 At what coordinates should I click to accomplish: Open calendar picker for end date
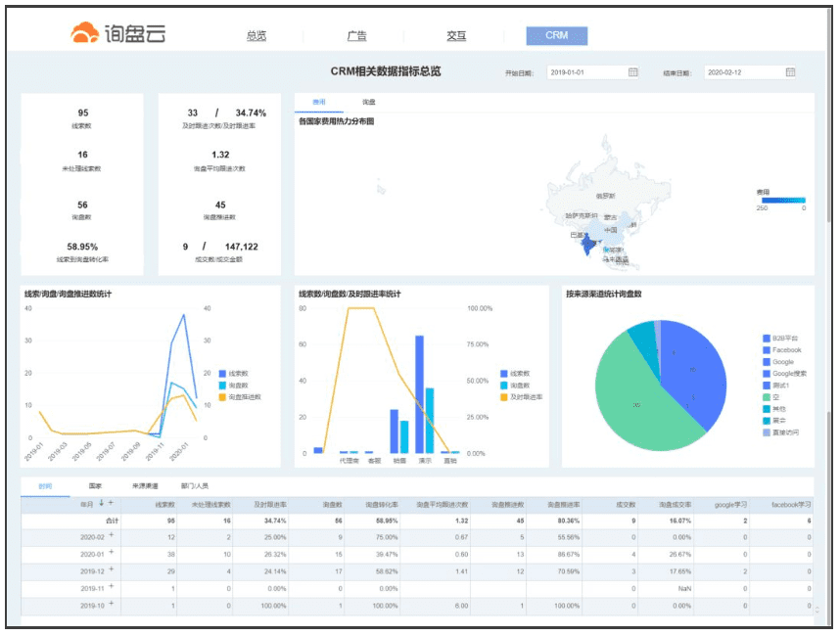point(790,72)
